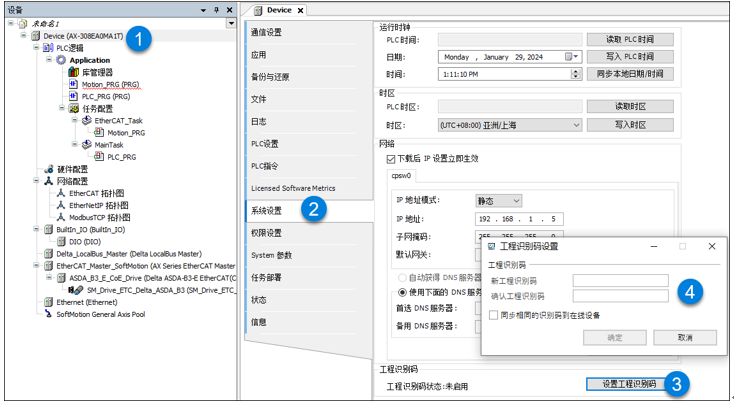Open the 库管理器 library manager icon
This screenshot has width=734, height=402.
[72, 73]
